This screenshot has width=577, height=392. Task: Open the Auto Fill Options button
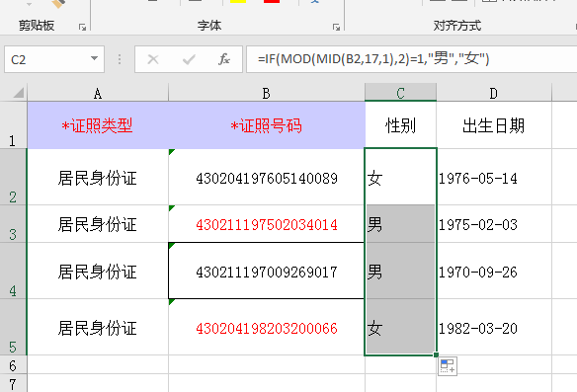tap(448, 366)
